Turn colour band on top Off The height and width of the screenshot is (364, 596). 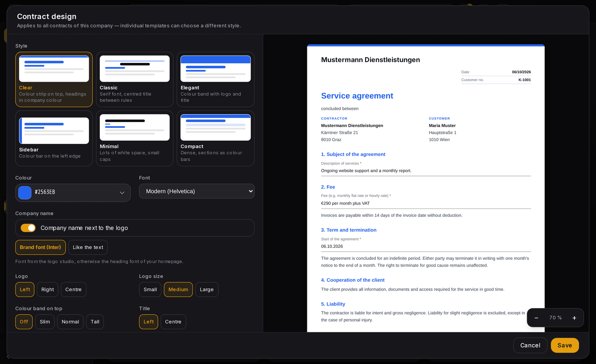pyautogui.click(x=24, y=322)
